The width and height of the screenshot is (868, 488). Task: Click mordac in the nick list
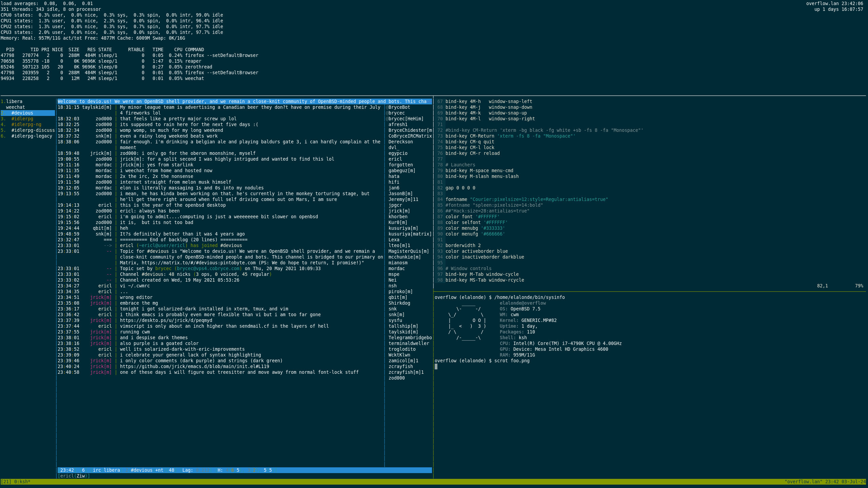click(x=396, y=268)
